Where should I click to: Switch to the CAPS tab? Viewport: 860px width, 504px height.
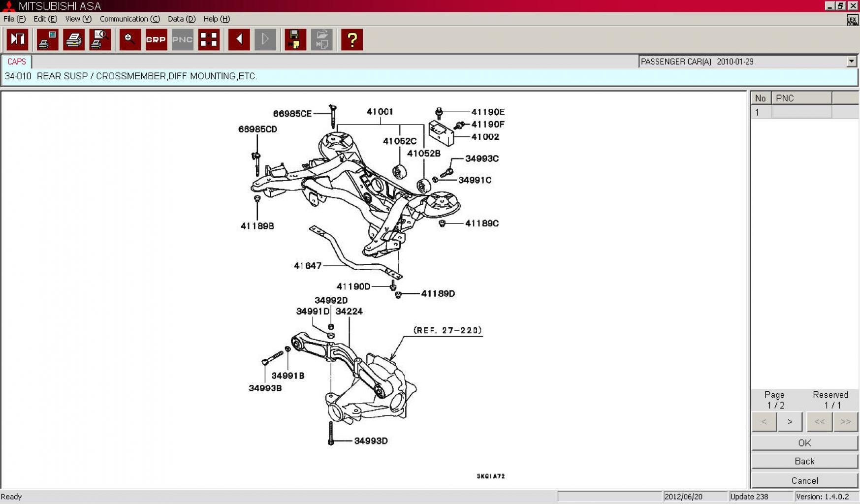16,62
